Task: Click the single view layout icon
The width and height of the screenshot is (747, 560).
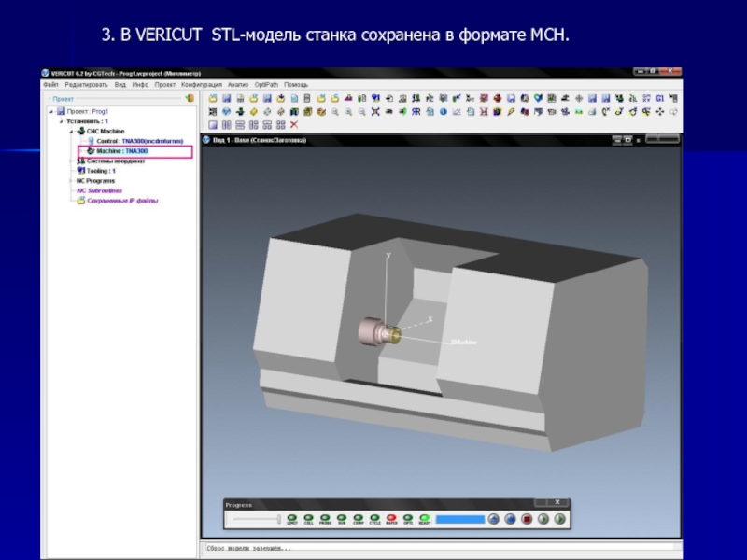Action: 212,125
